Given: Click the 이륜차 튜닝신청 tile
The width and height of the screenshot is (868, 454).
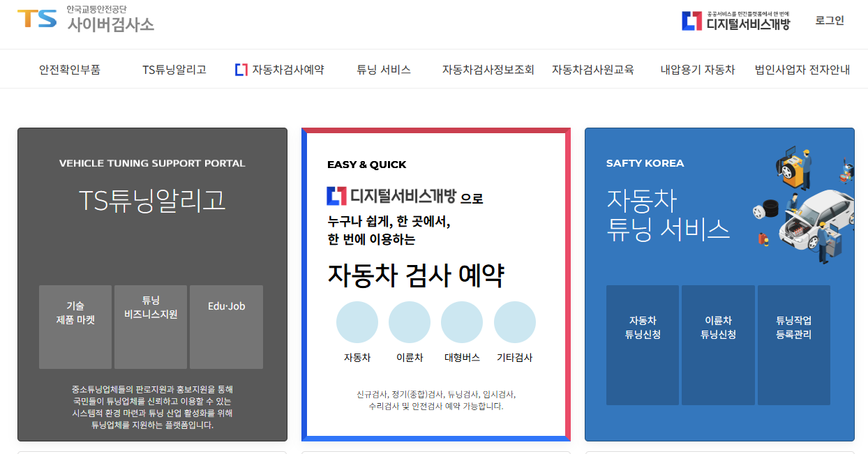Looking at the screenshot, I should pyautogui.click(x=718, y=345).
